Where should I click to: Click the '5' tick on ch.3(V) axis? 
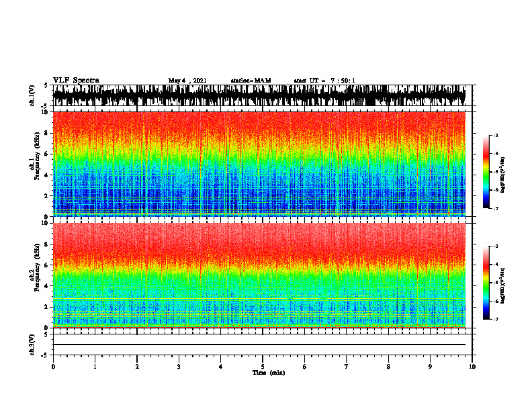pos(46,334)
